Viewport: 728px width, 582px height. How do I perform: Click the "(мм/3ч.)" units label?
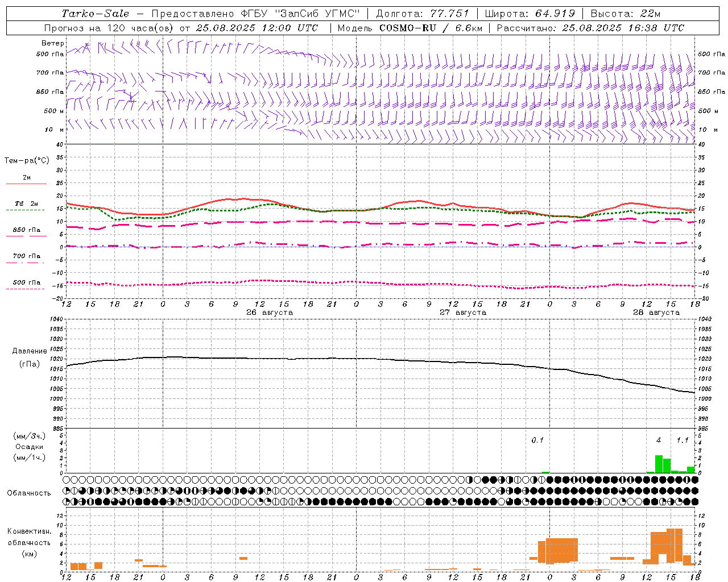point(29,436)
